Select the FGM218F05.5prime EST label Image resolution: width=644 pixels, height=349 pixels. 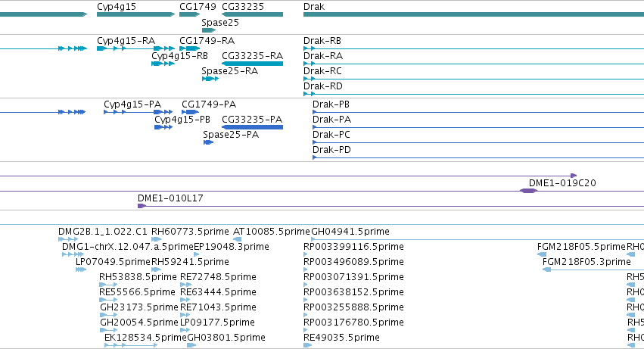tap(581, 247)
